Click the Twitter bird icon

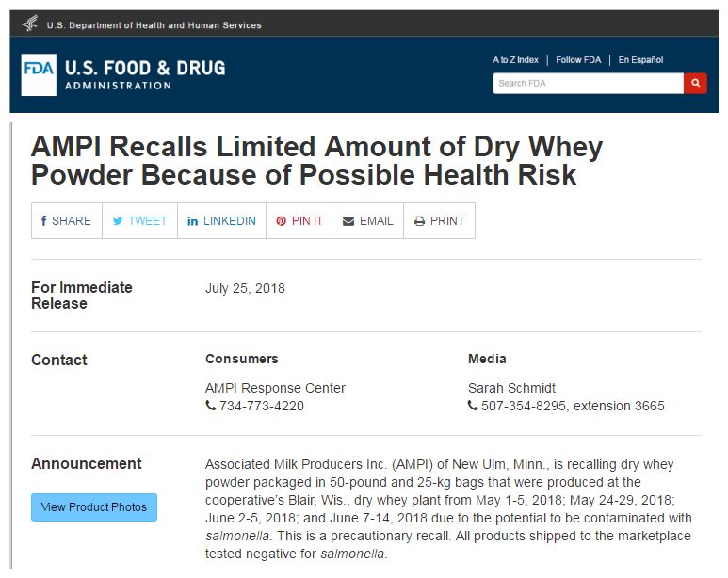[118, 221]
